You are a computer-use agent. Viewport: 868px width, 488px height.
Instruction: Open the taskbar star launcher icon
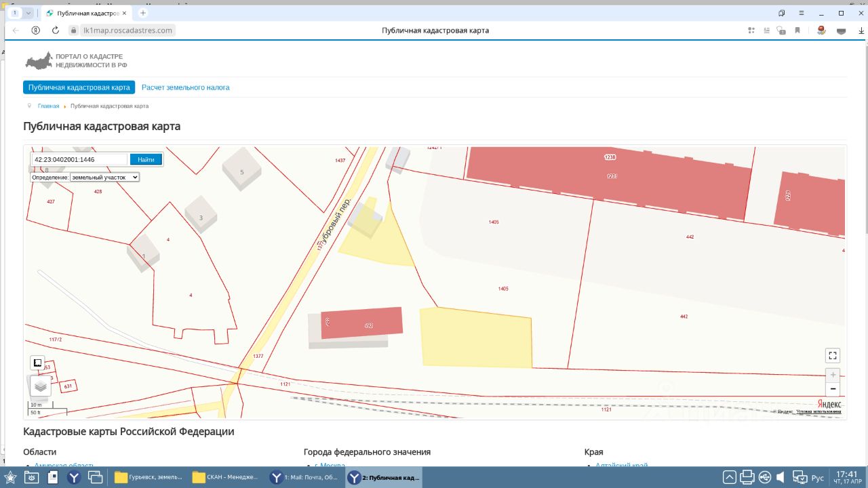click(x=10, y=477)
